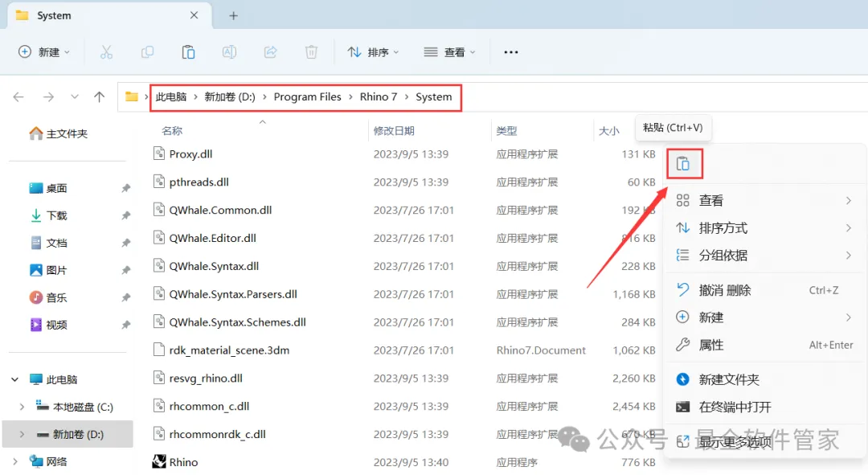The height and width of the screenshot is (475, 868).
Task: Open 查看 submenu in context menu
Action: point(764,200)
